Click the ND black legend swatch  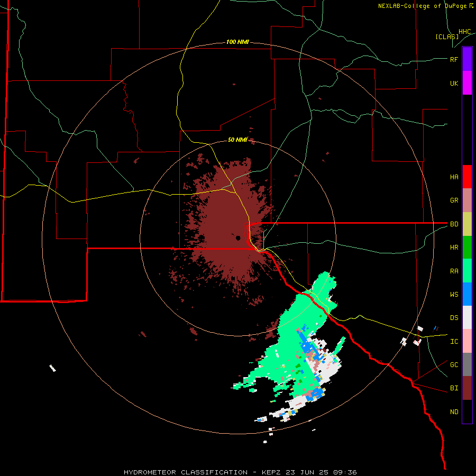pyautogui.click(x=467, y=411)
